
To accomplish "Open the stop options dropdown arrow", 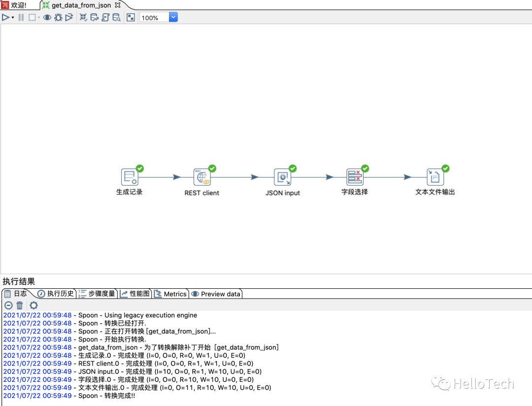I will coord(39,18).
